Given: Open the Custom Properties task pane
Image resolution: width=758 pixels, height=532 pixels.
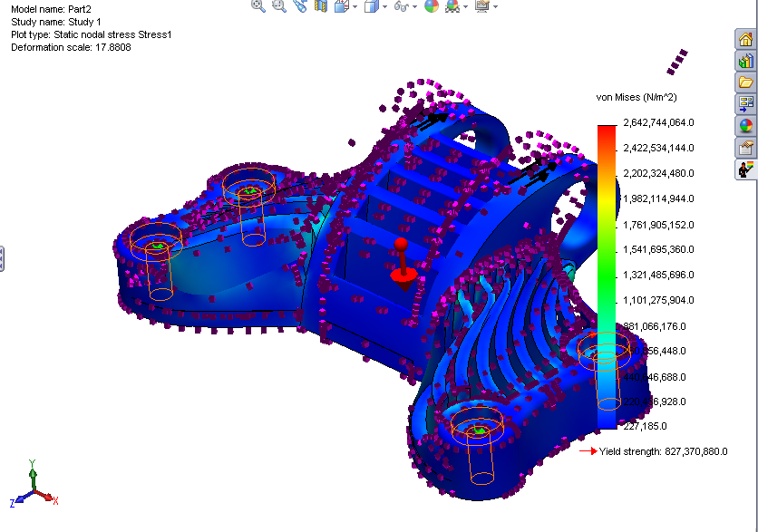Looking at the screenshot, I should click(x=745, y=147).
